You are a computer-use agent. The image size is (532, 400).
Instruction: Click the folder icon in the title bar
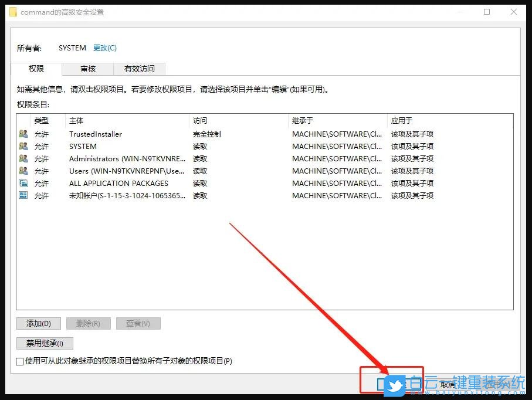[13, 11]
